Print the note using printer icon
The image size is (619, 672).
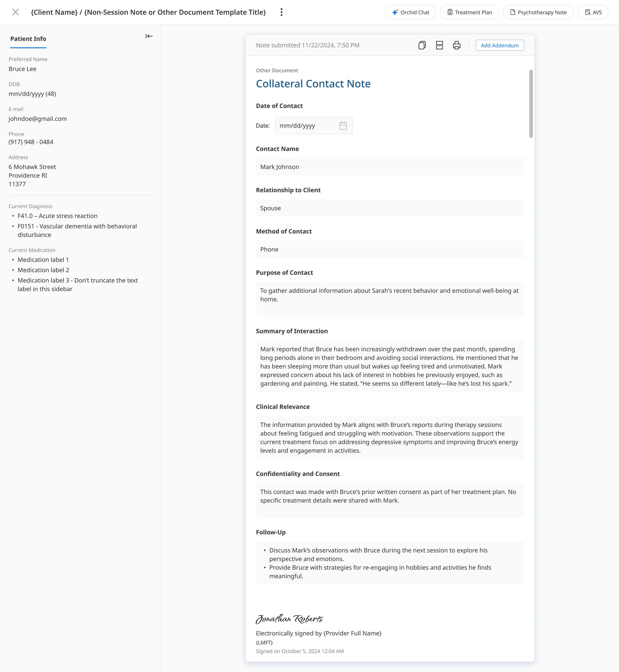coord(457,45)
